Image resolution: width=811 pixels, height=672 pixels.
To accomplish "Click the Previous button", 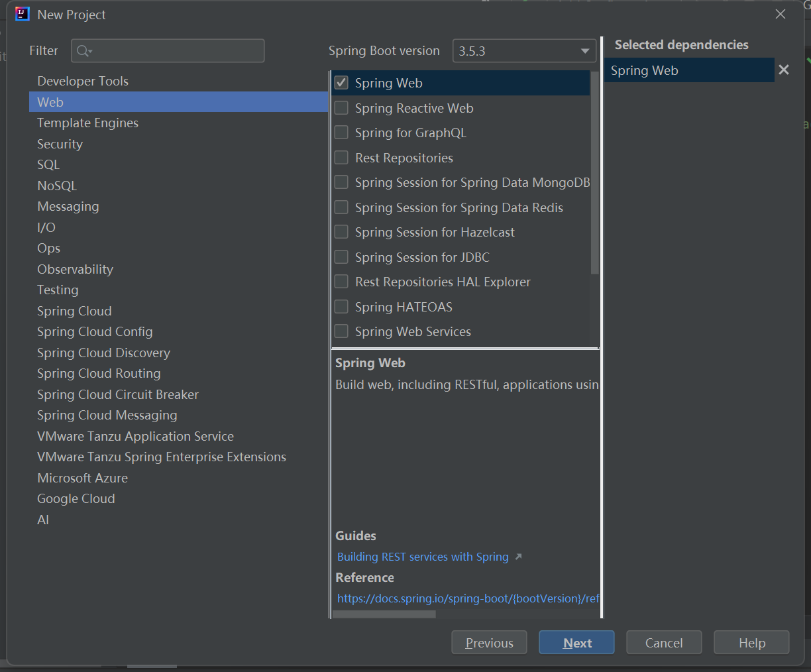I will [x=489, y=643].
